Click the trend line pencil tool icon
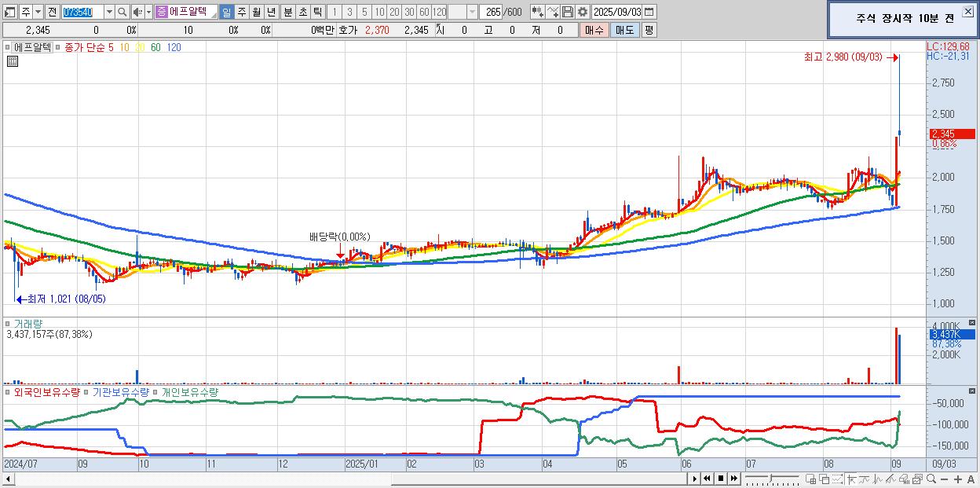The image size is (980, 488). [x=890, y=479]
